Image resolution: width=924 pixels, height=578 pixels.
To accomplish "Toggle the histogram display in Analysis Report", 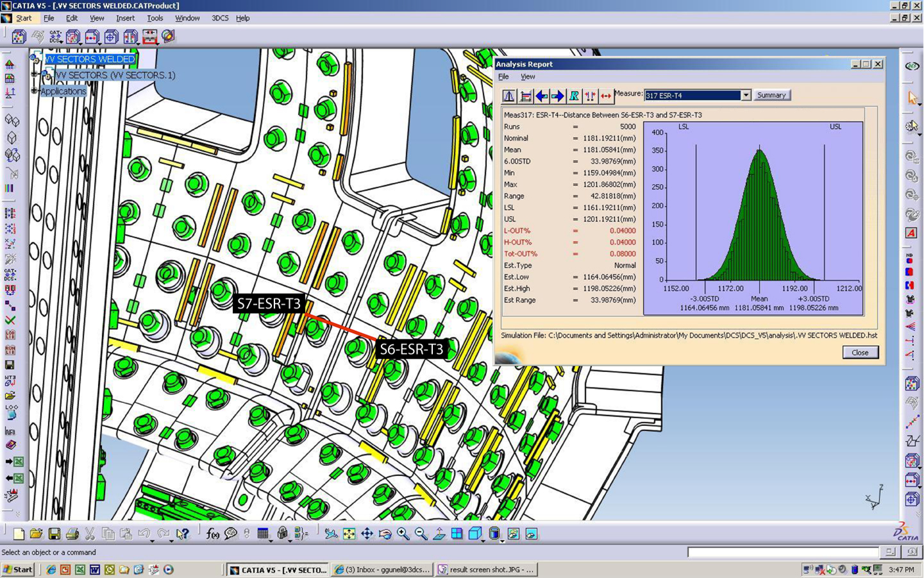I will click(x=508, y=96).
